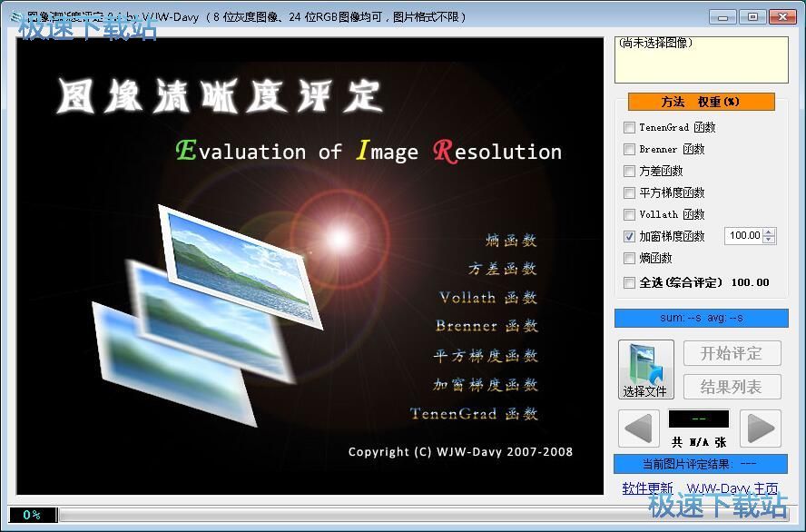Click the orange 方法 权重(%) header
The height and width of the screenshot is (532, 806).
(701, 102)
